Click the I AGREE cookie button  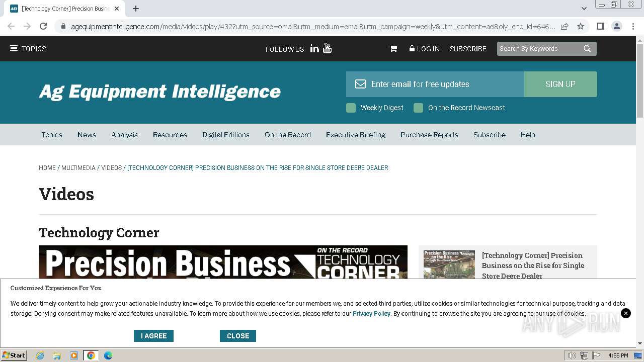click(153, 336)
